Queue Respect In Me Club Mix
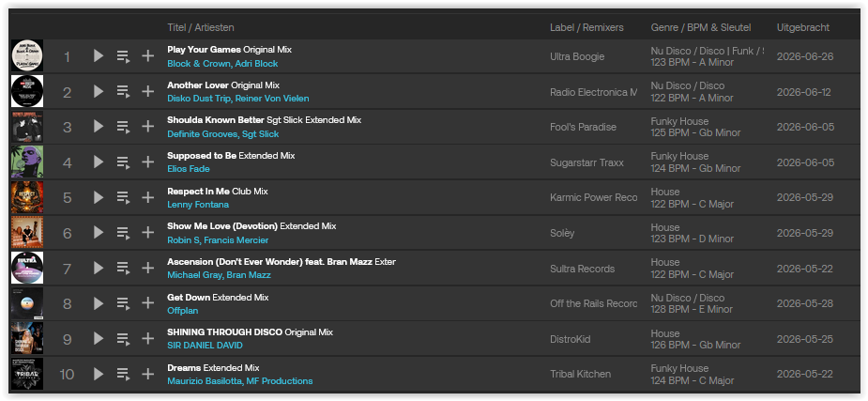Viewport: 868px width, 401px height. (x=123, y=197)
